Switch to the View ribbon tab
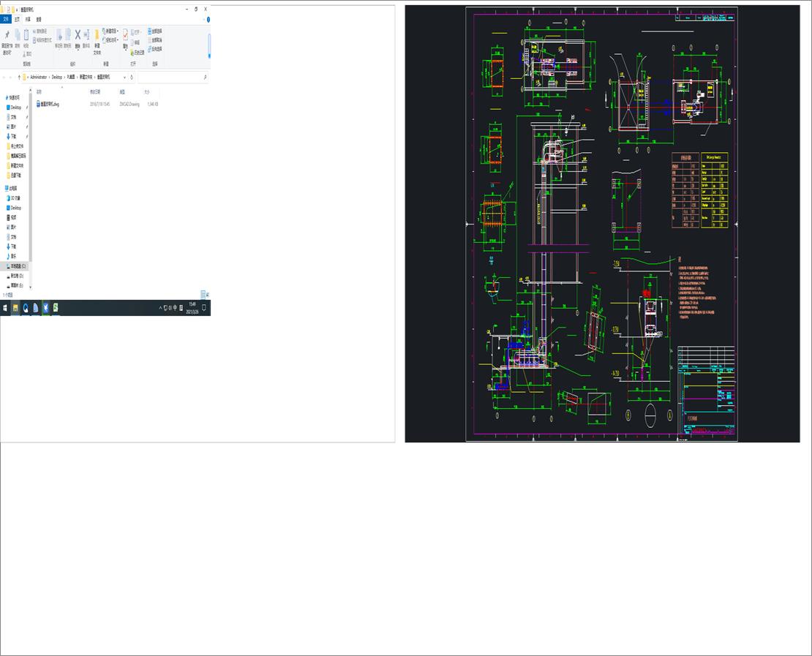Screen dimensions: 812x656 coord(38,18)
